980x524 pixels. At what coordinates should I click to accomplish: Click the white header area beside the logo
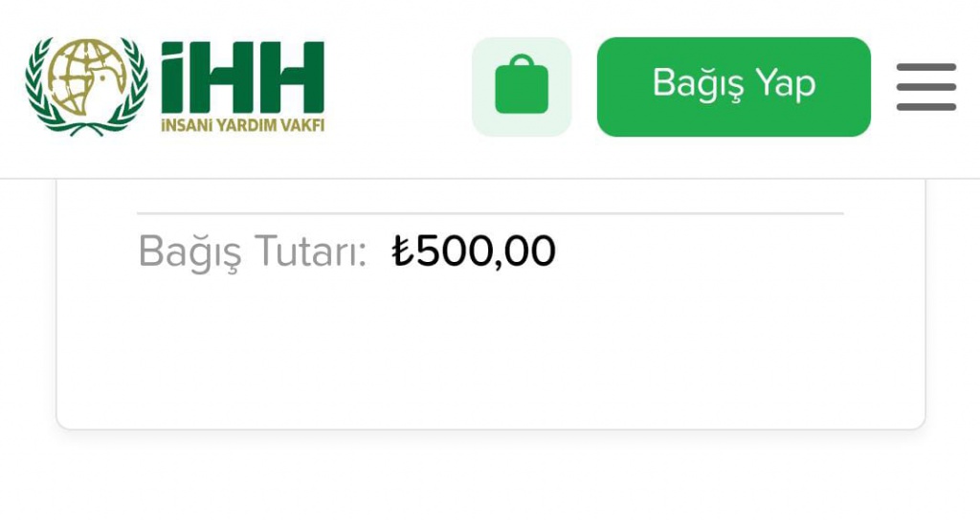pyautogui.click(x=398, y=87)
